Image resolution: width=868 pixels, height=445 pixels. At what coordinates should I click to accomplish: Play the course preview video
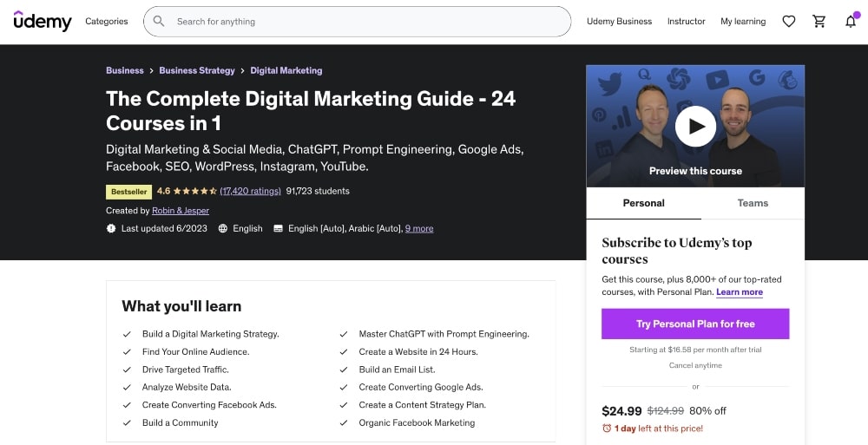click(695, 127)
